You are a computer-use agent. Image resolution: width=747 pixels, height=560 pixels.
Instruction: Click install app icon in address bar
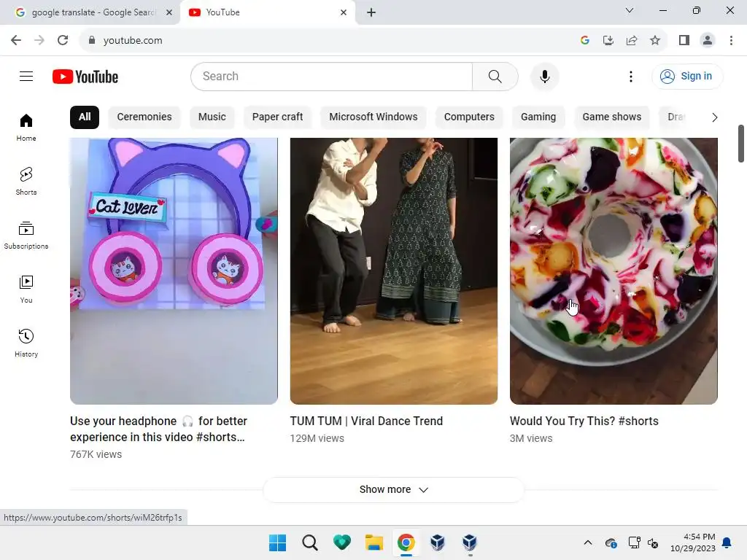[x=608, y=41]
